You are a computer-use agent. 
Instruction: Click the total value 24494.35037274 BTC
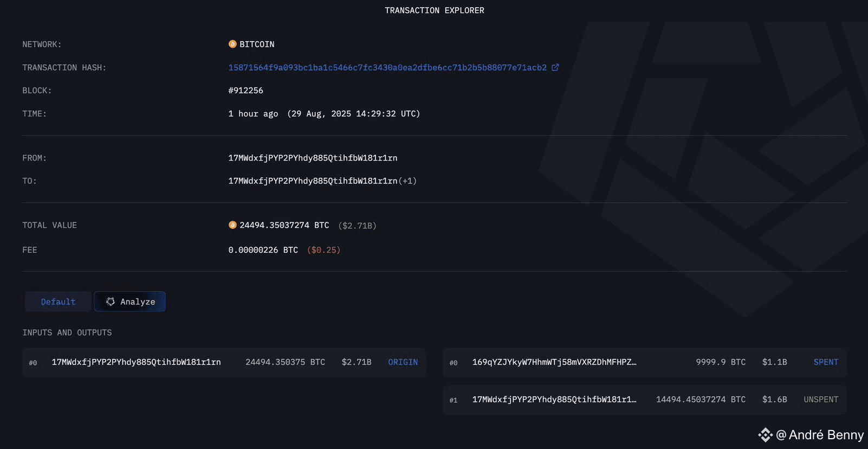pos(284,225)
